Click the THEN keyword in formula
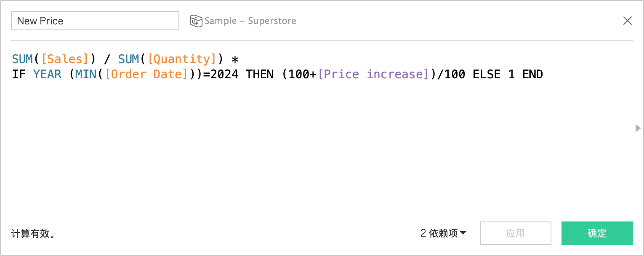This screenshot has width=644, height=256. pos(260,75)
